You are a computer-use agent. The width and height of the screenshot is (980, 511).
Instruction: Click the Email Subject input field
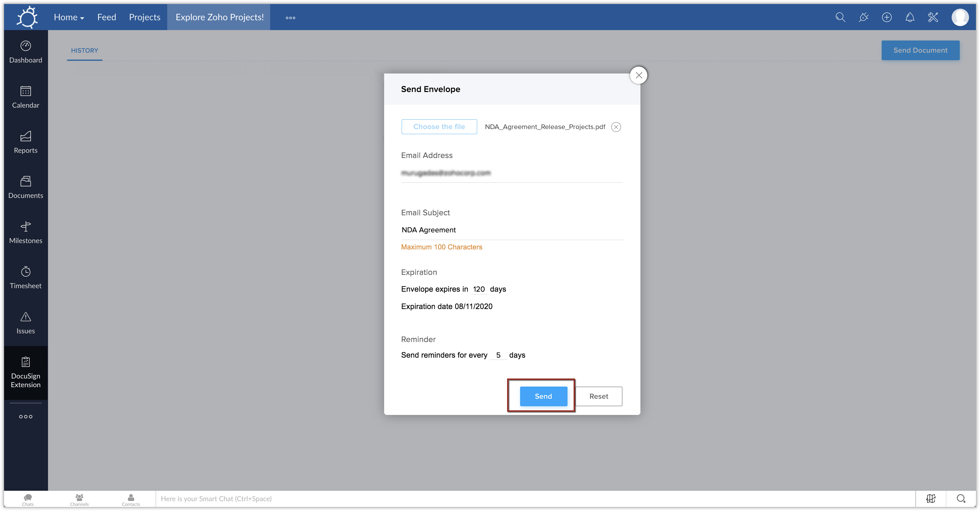point(512,230)
